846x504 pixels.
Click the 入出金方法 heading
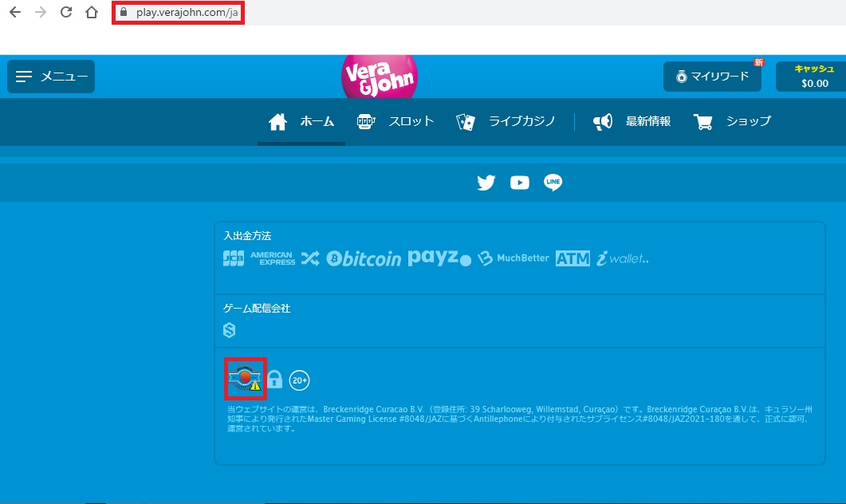[247, 236]
